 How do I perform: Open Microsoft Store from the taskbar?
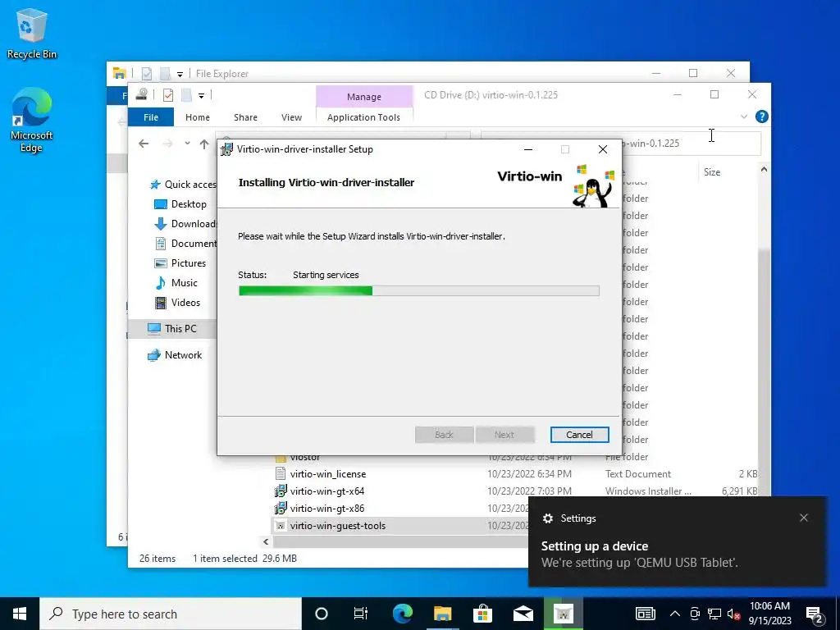tap(482, 614)
